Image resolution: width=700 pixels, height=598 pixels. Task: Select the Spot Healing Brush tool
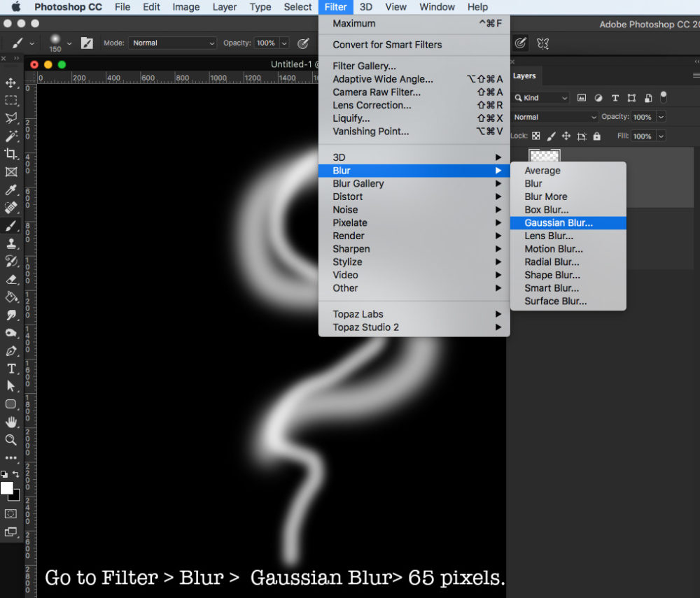pyautogui.click(x=10, y=207)
